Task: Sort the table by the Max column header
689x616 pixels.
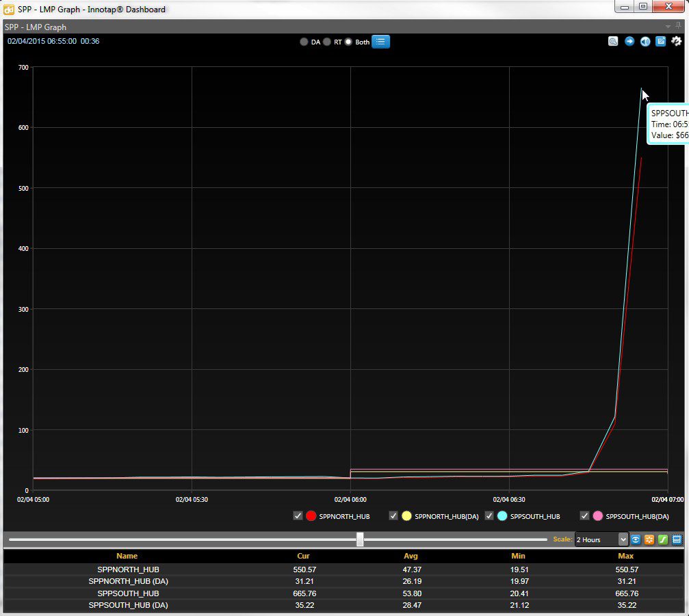Action: pyautogui.click(x=626, y=556)
